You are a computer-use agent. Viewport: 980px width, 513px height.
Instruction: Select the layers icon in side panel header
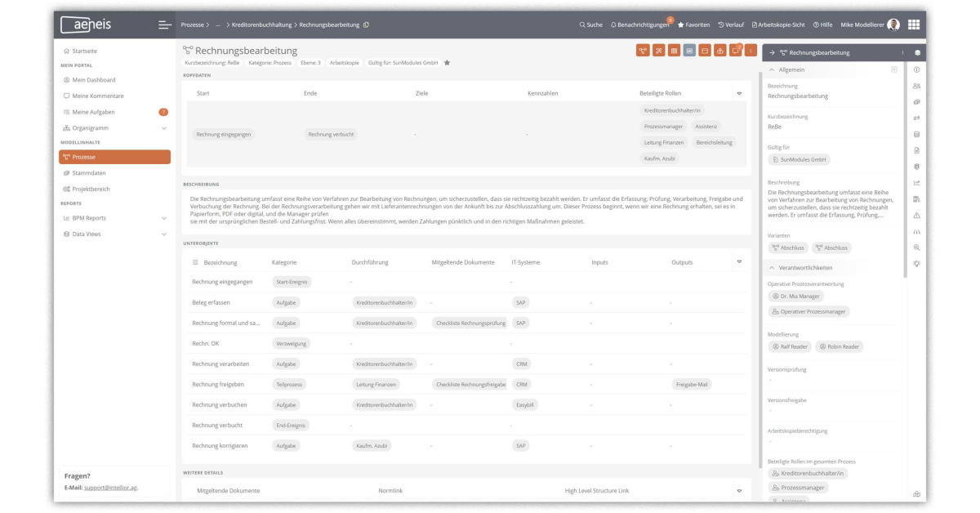click(917, 52)
